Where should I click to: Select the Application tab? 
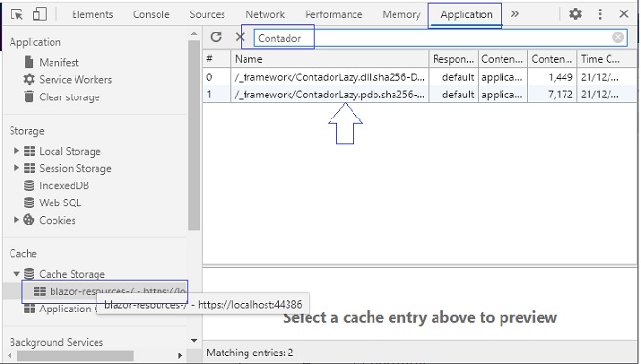coord(466,14)
